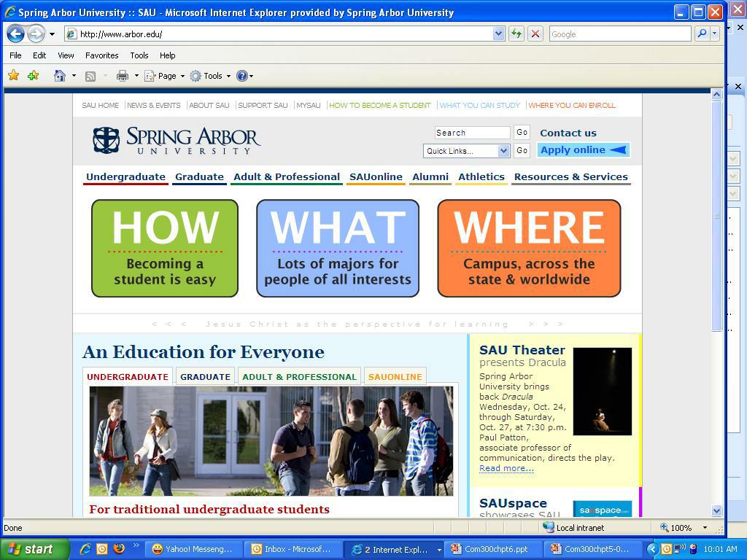Click the Tools gear toolbar button
747x560 pixels.
[209, 76]
